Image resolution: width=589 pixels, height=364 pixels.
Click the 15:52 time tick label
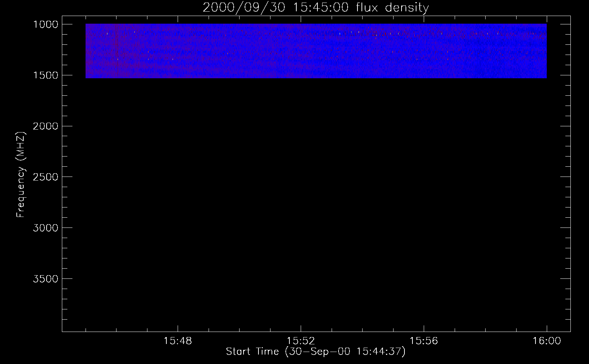click(x=301, y=341)
